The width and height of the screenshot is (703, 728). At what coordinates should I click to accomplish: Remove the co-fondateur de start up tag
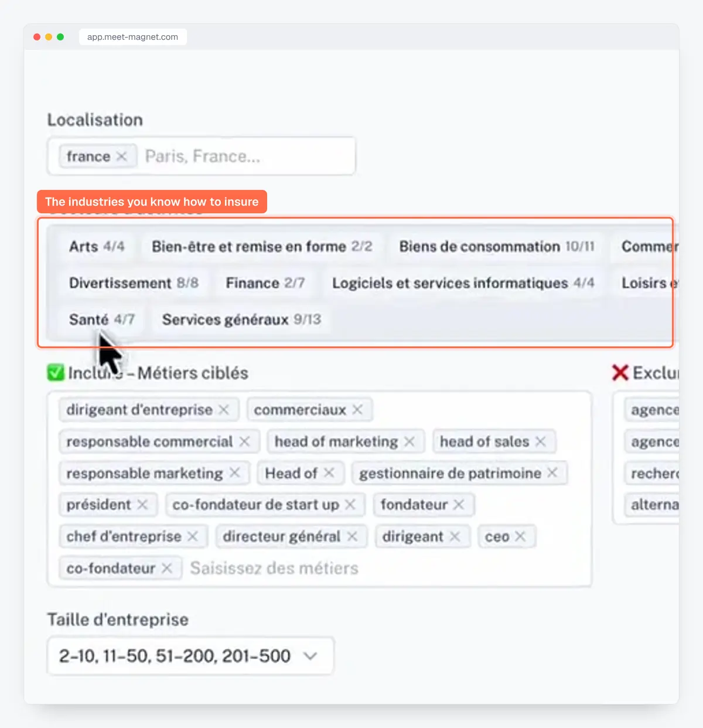(350, 504)
